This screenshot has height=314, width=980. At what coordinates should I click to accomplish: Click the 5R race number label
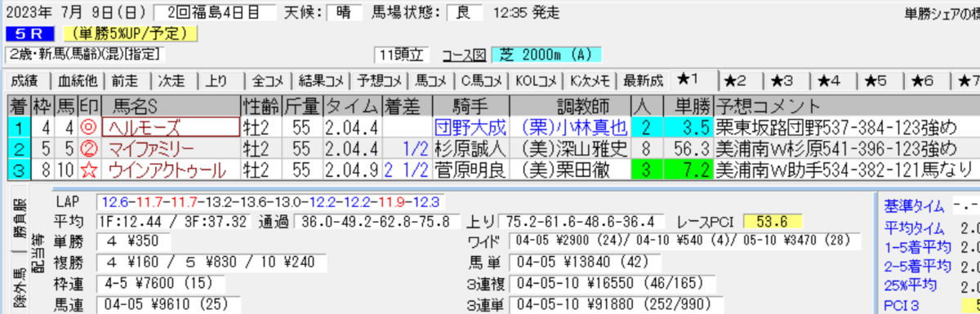(31, 34)
